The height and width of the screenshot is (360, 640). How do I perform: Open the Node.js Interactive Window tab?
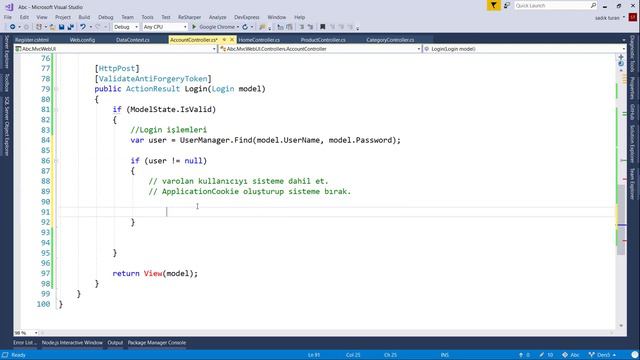(72, 343)
